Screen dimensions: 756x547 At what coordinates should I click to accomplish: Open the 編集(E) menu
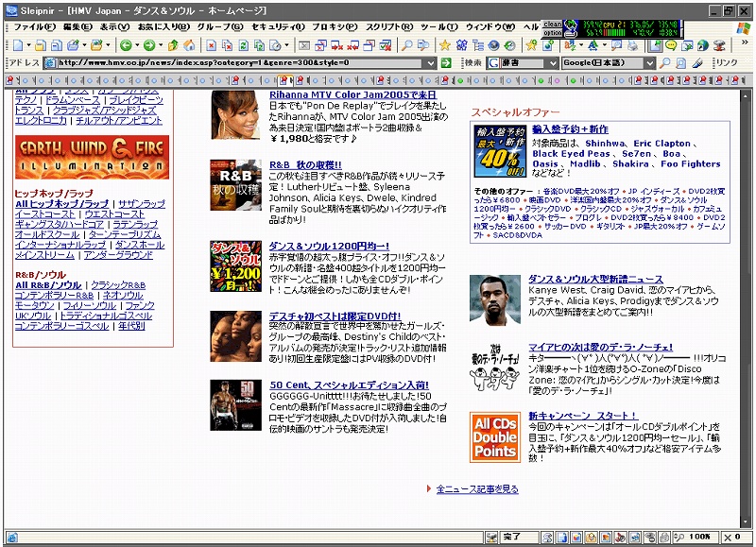(77, 27)
